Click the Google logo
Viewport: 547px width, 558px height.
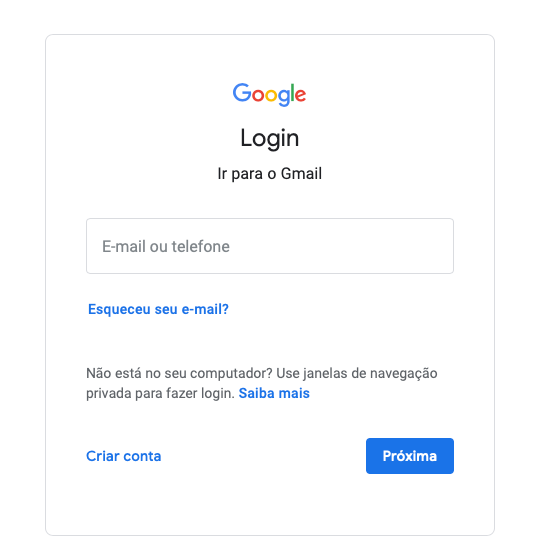click(x=269, y=95)
